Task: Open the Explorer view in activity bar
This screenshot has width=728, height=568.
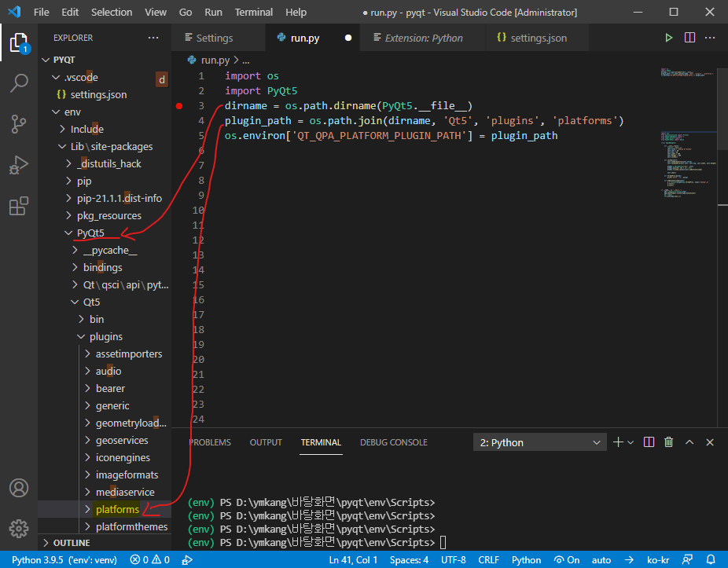Action: click(x=19, y=43)
